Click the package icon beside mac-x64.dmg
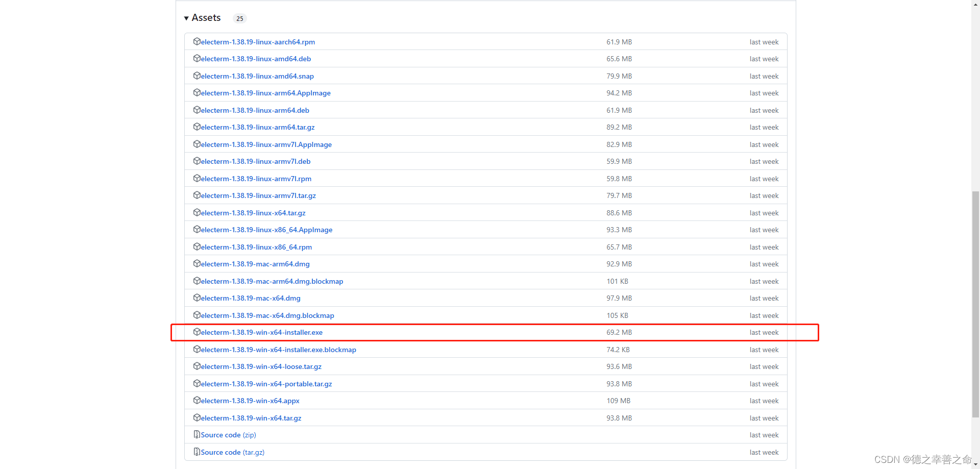 click(x=197, y=298)
